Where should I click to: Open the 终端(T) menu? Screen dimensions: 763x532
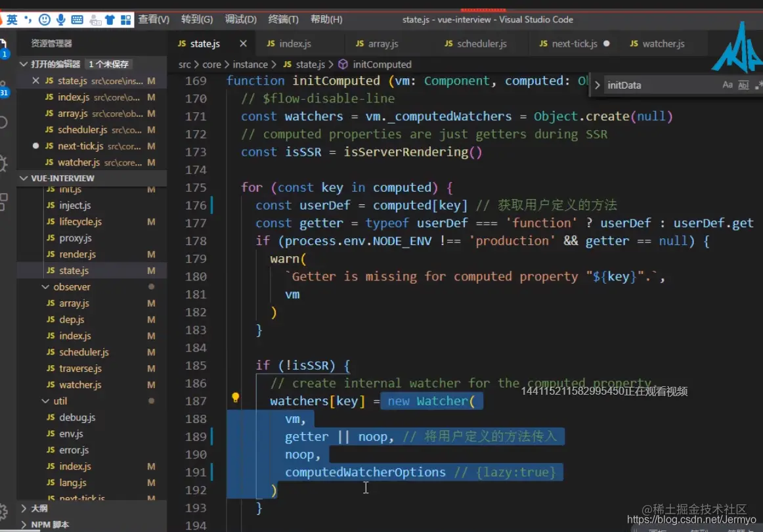coord(283,20)
